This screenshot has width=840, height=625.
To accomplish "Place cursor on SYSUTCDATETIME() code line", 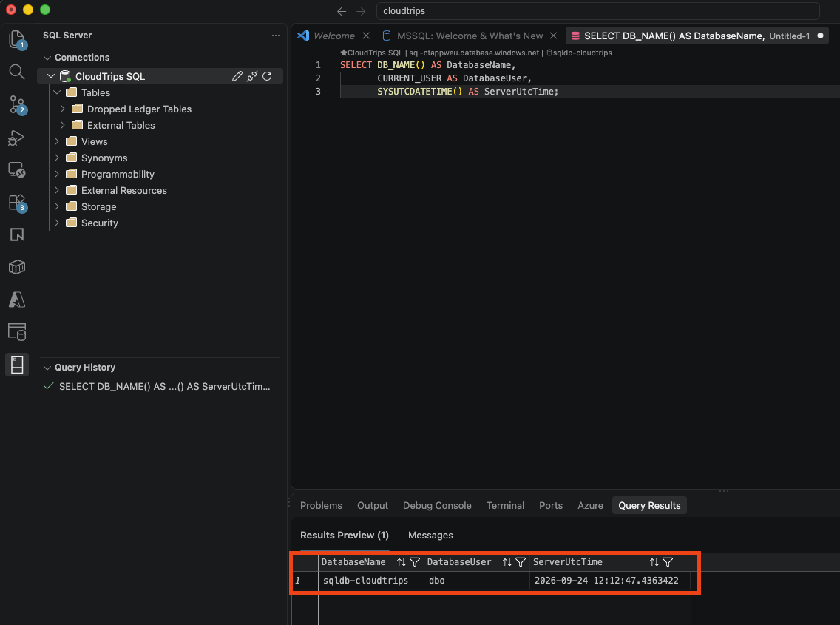I will coord(467,92).
